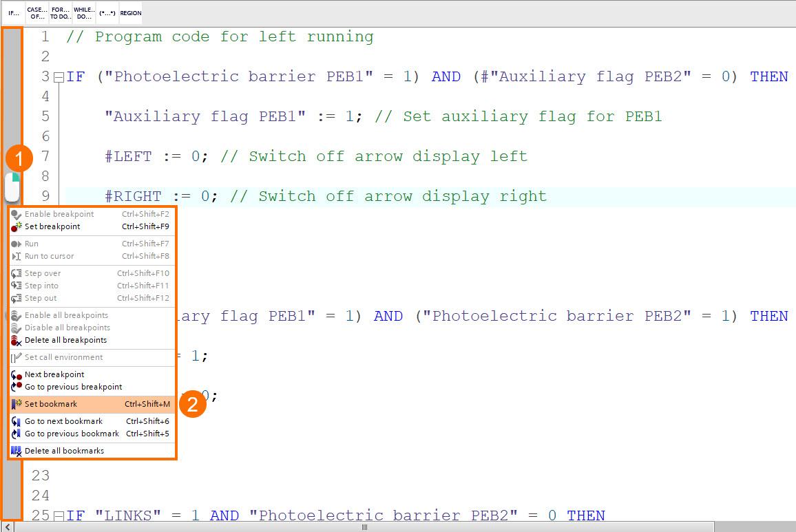
Task: Click the Next breakpoint icon
Action: point(15,374)
